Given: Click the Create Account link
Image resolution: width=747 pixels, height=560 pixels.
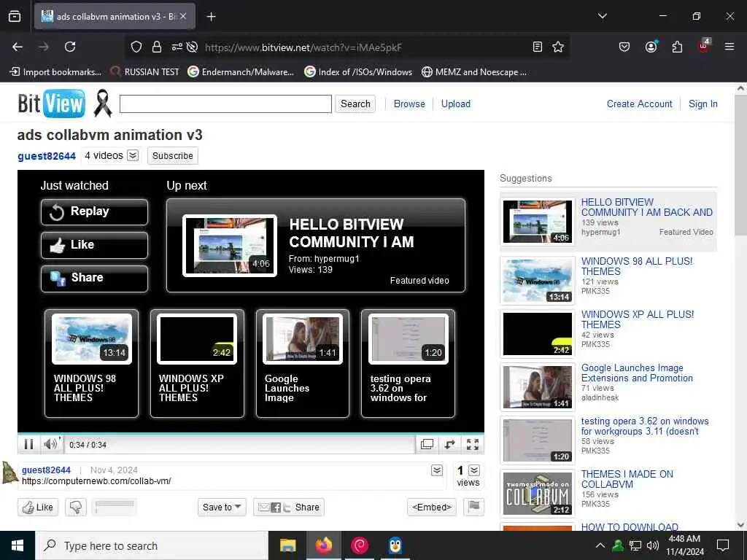Looking at the screenshot, I should 639,104.
